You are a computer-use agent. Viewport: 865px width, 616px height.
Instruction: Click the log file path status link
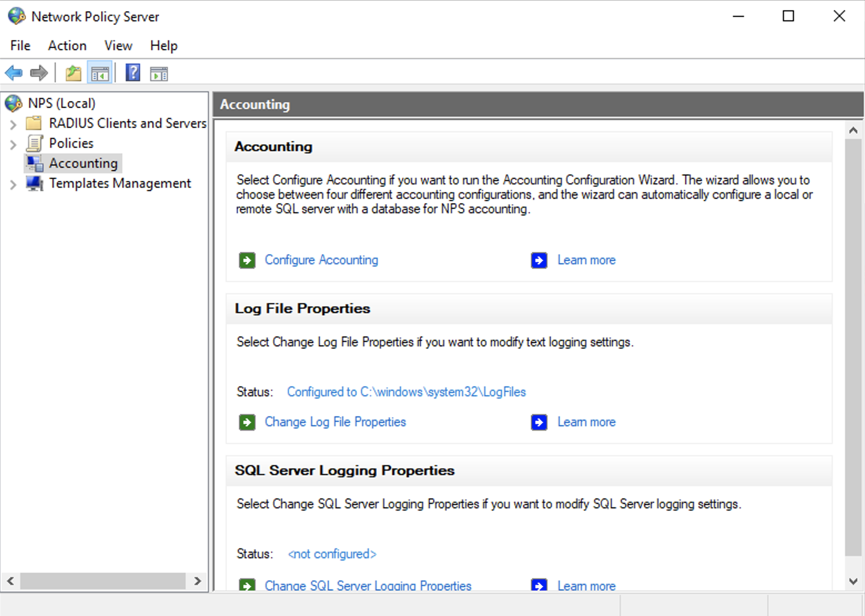point(406,392)
